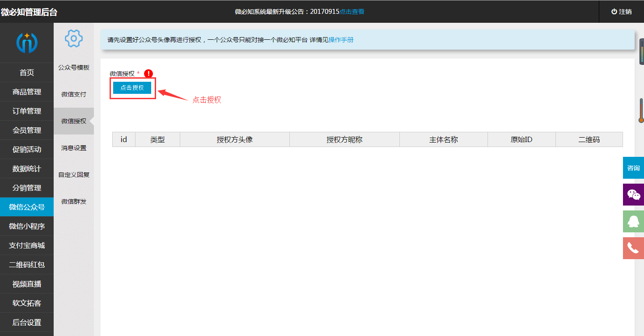644x336 pixels.
Task: Click the settings gear icon
Action: pyautogui.click(x=74, y=38)
